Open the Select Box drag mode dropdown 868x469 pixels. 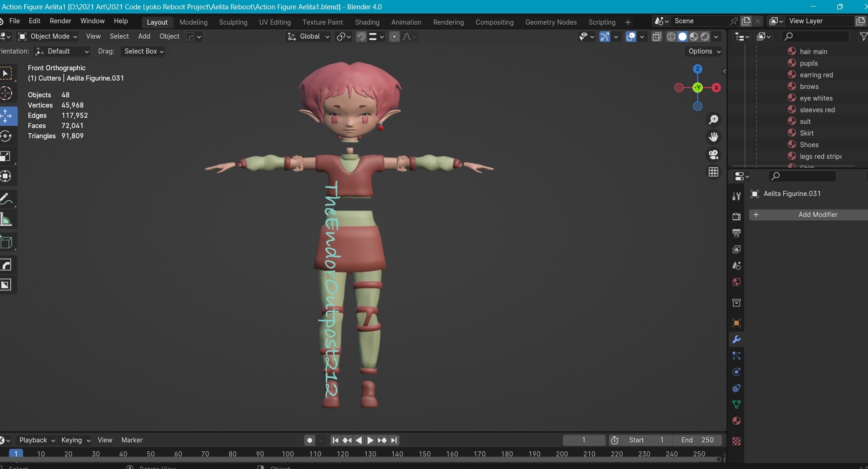[x=143, y=51]
